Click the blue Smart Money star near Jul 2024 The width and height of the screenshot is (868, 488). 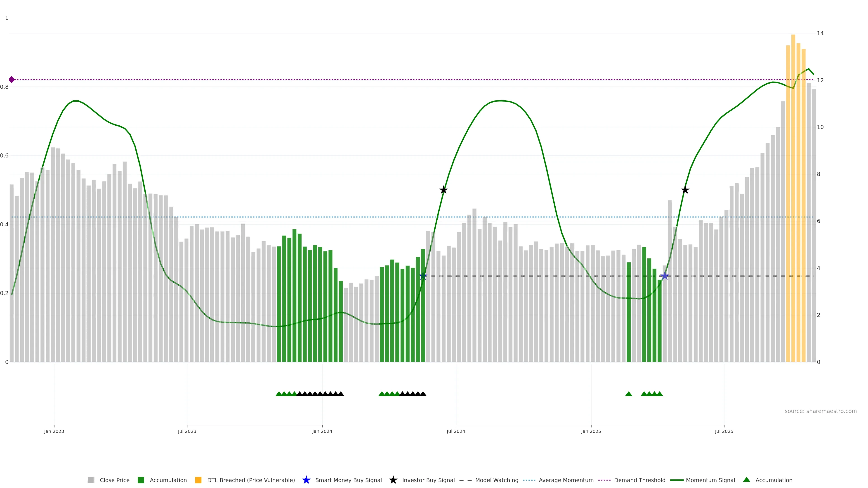[x=423, y=276]
